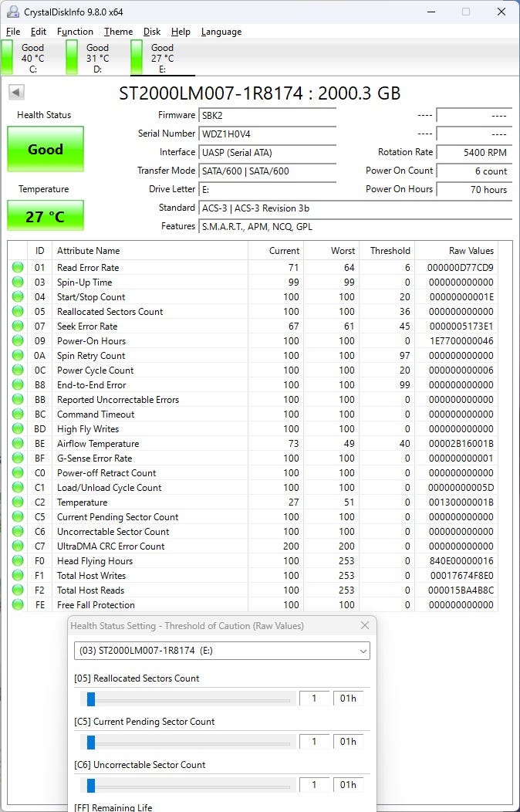Close the Health Status Setting dialog
The image size is (520, 812).
(365, 625)
